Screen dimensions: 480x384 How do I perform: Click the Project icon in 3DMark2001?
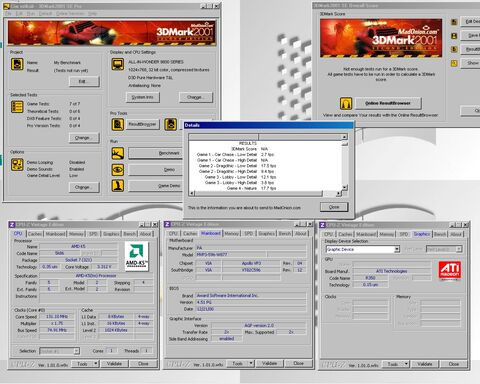pyautogui.click(x=17, y=64)
